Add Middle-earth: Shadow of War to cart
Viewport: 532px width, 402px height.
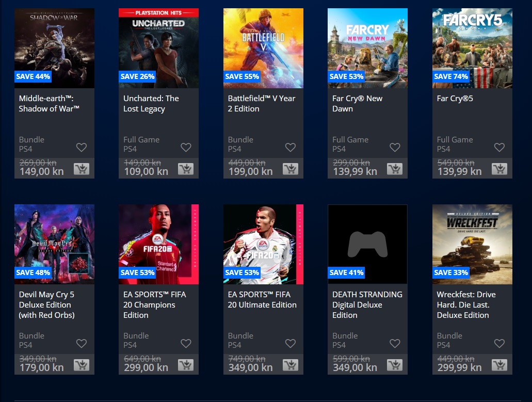click(x=82, y=169)
